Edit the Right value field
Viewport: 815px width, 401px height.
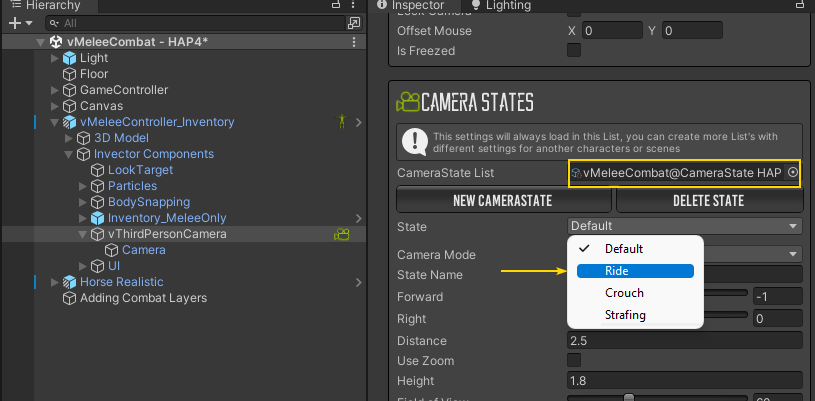point(778,318)
